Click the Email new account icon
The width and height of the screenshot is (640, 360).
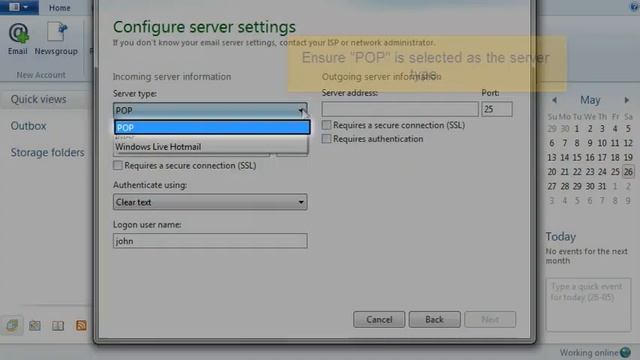coord(18,39)
